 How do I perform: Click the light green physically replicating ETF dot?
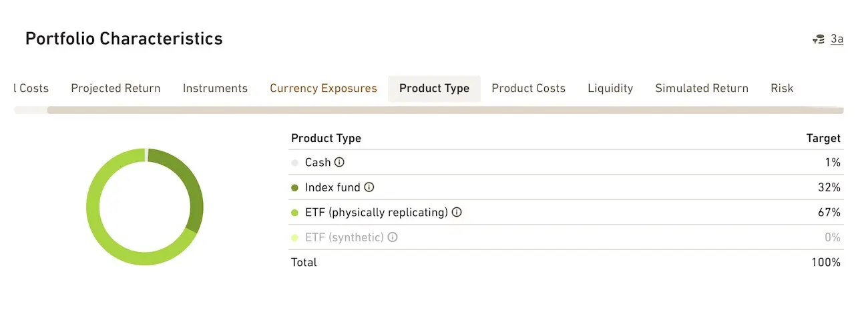(295, 213)
